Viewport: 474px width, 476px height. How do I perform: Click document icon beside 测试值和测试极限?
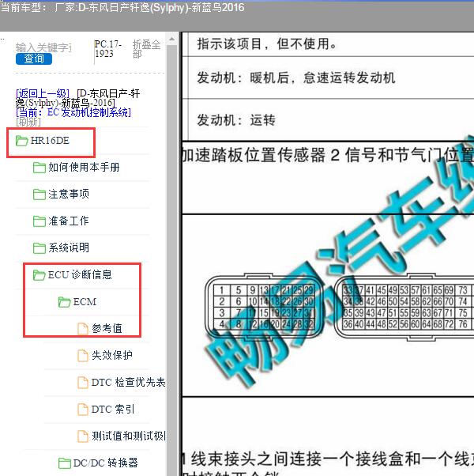click(x=83, y=436)
